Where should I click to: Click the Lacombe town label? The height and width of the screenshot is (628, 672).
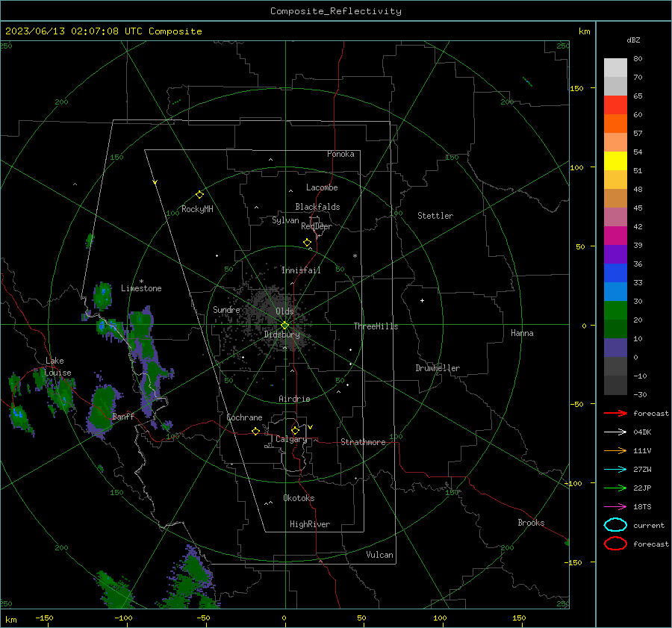[x=322, y=187]
